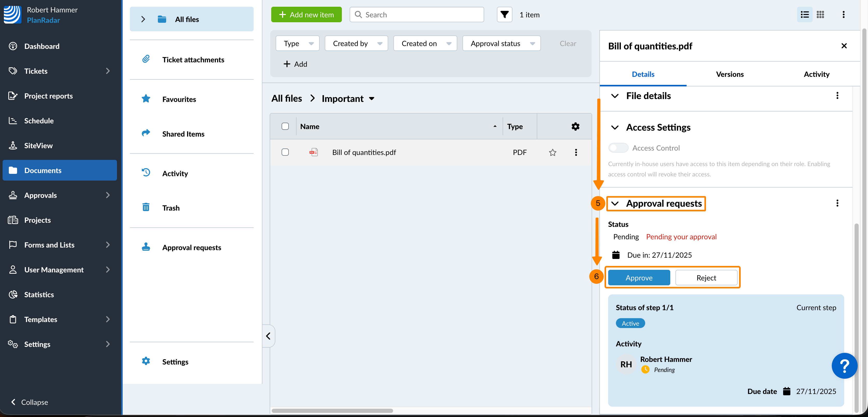Check the select-all header checkbox
This screenshot has height=417, width=868.
[x=285, y=126]
